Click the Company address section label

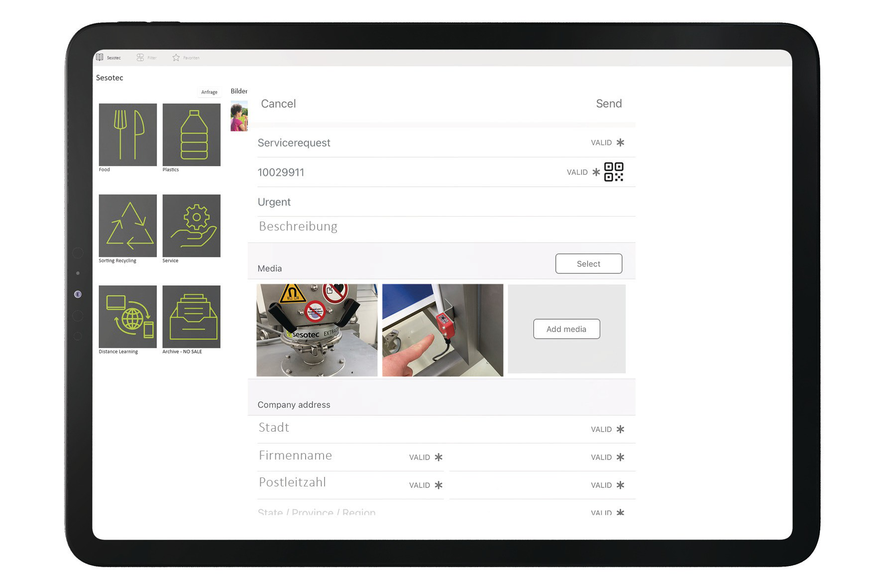(x=294, y=405)
